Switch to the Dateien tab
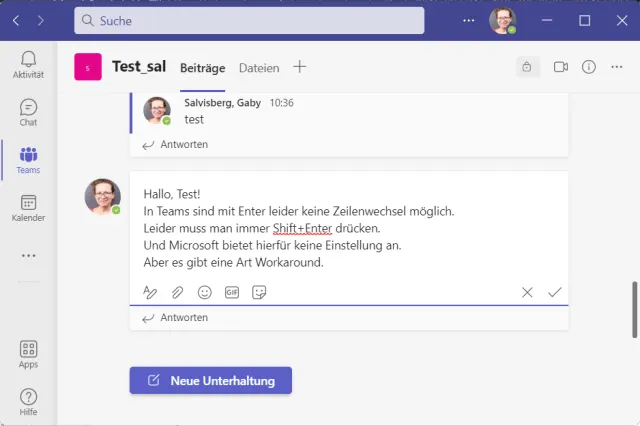 click(259, 68)
